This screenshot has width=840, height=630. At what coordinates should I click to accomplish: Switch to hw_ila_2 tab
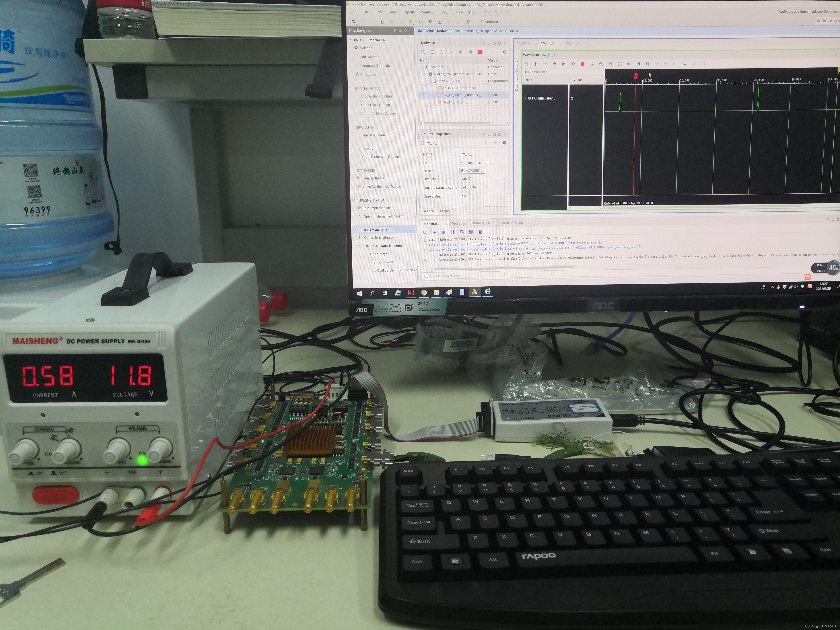pos(572,43)
